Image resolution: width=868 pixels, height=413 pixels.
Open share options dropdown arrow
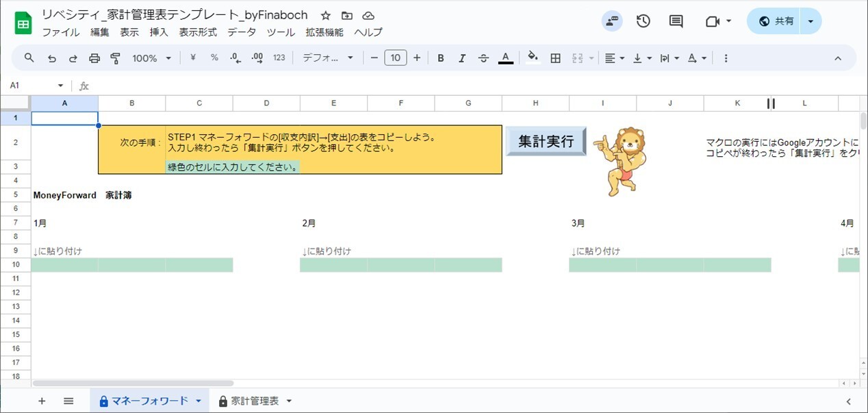[x=810, y=21]
